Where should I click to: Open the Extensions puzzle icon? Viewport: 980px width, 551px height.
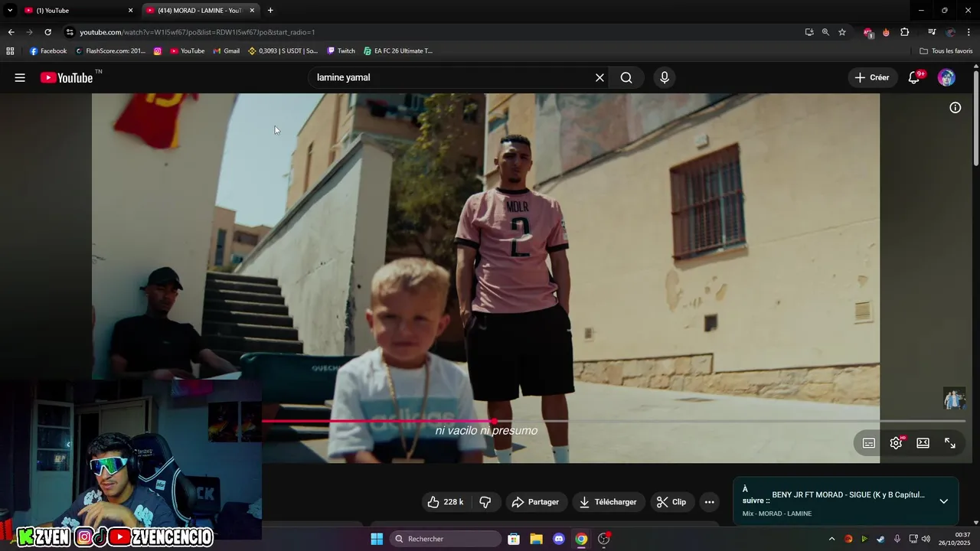coord(905,32)
